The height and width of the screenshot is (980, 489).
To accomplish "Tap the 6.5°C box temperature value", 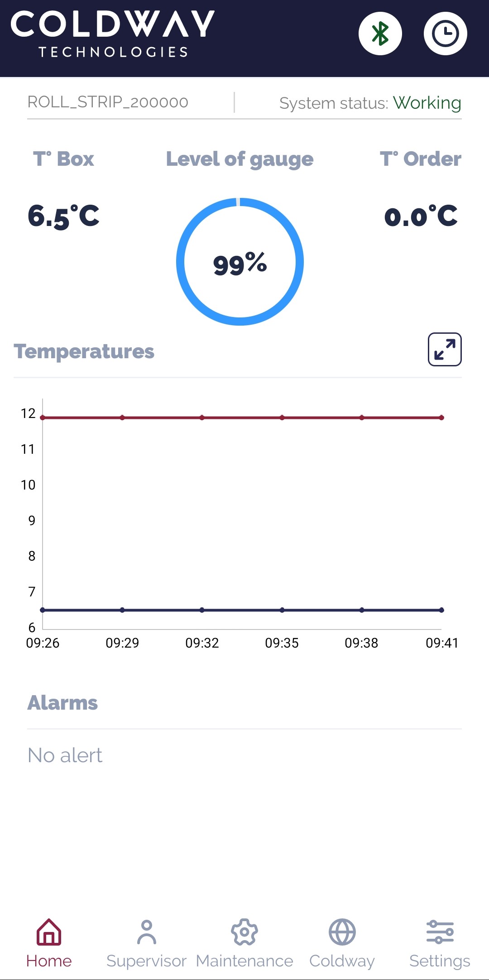I will coord(63,216).
